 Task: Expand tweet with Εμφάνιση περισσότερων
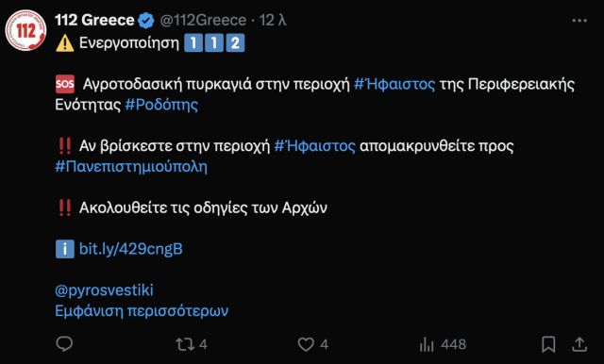tap(142, 310)
